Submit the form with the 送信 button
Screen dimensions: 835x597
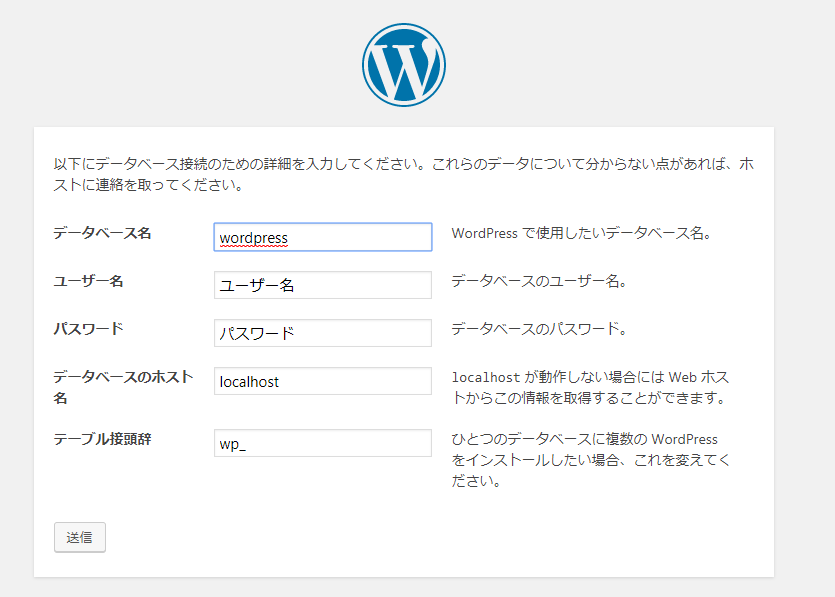click(80, 537)
